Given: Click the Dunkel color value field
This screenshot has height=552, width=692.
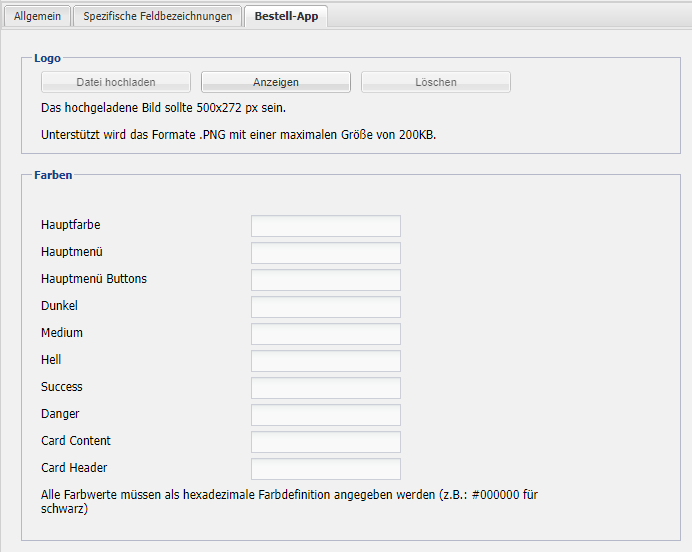Looking at the screenshot, I should (x=325, y=306).
